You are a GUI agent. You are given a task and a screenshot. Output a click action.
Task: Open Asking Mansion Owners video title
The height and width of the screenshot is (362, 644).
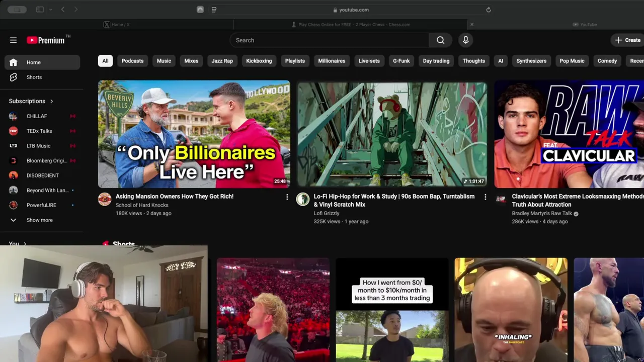click(175, 197)
